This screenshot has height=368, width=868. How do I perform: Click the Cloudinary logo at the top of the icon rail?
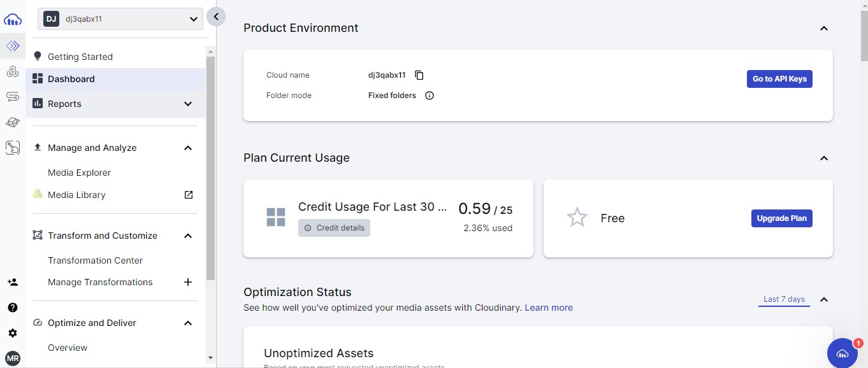pos(13,19)
